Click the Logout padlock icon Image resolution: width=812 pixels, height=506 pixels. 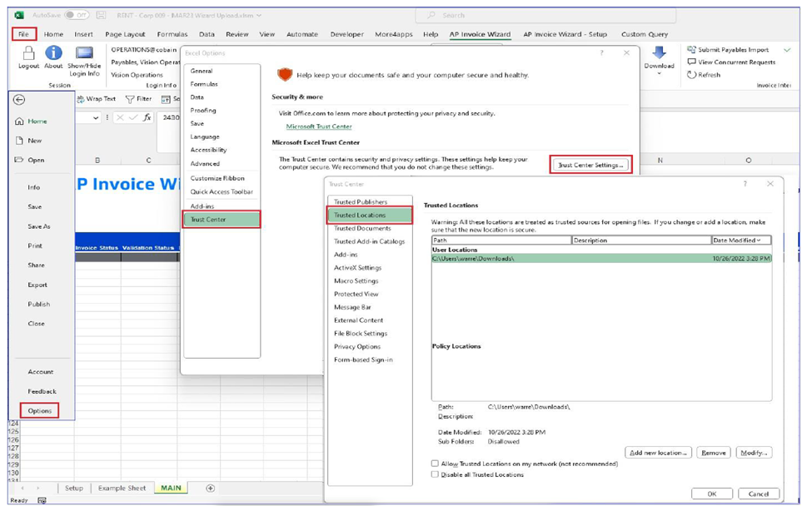point(30,53)
